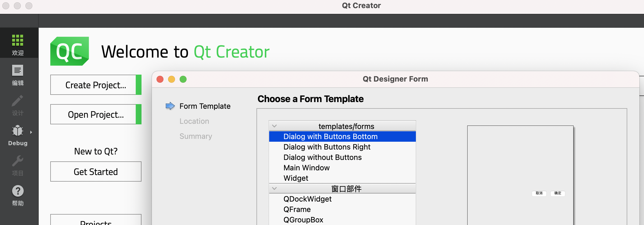The image size is (644, 225).
Task: Open the 欢迎 (Welcome) mode
Action: coord(18,43)
